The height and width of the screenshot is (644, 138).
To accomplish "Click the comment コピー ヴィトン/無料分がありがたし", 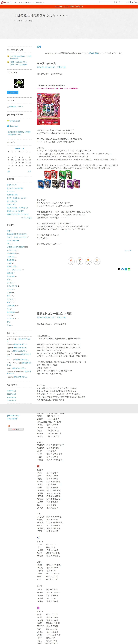I will tap(19, 340).
